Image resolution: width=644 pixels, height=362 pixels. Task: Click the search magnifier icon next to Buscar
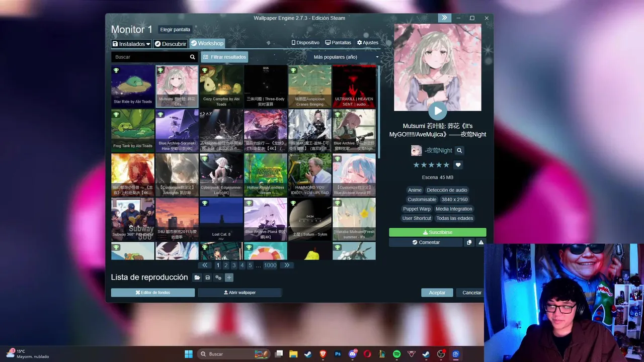coord(192,57)
